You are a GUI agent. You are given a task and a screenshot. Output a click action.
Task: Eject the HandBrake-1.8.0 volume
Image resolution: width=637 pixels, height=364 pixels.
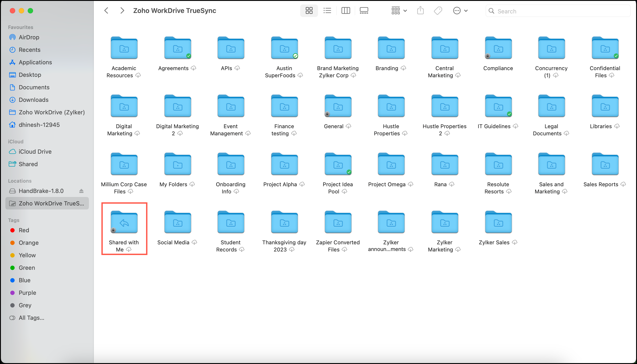pos(81,191)
